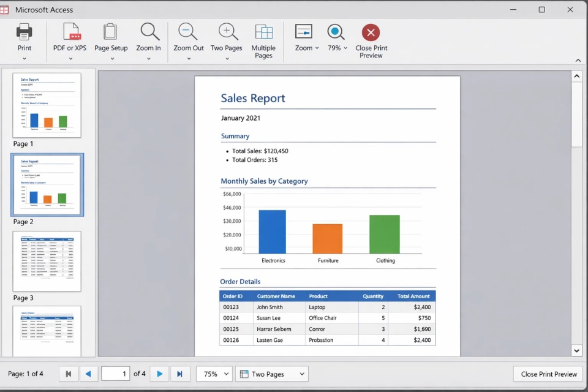Viewport: 588px width, 392px height.
Task: Click the scroll down arrow on the preview scrollbar
Action: tap(576, 350)
